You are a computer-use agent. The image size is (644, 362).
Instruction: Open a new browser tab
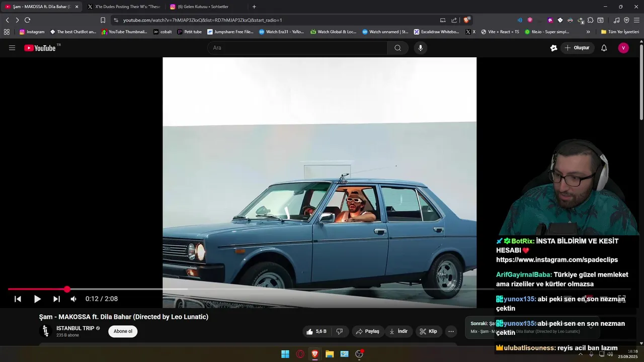click(x=254, y=7)
